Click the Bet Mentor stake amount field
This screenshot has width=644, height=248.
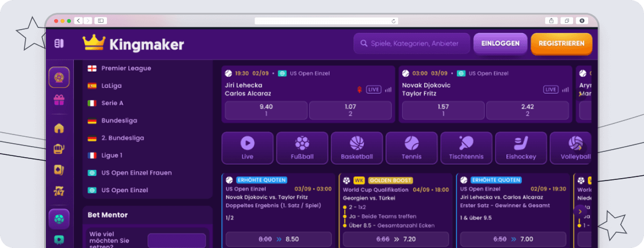[x=177, y=240]
